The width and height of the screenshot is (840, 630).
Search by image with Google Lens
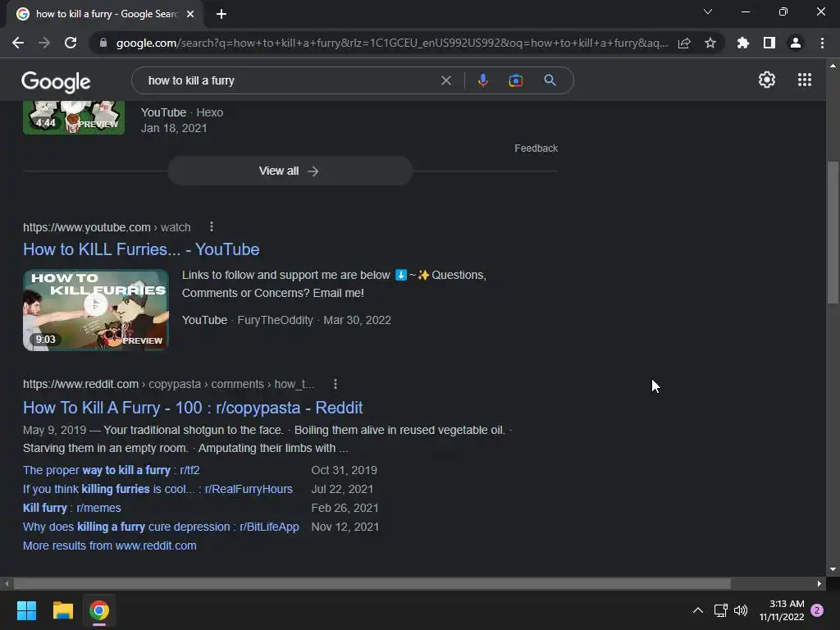tap(515, 80)
